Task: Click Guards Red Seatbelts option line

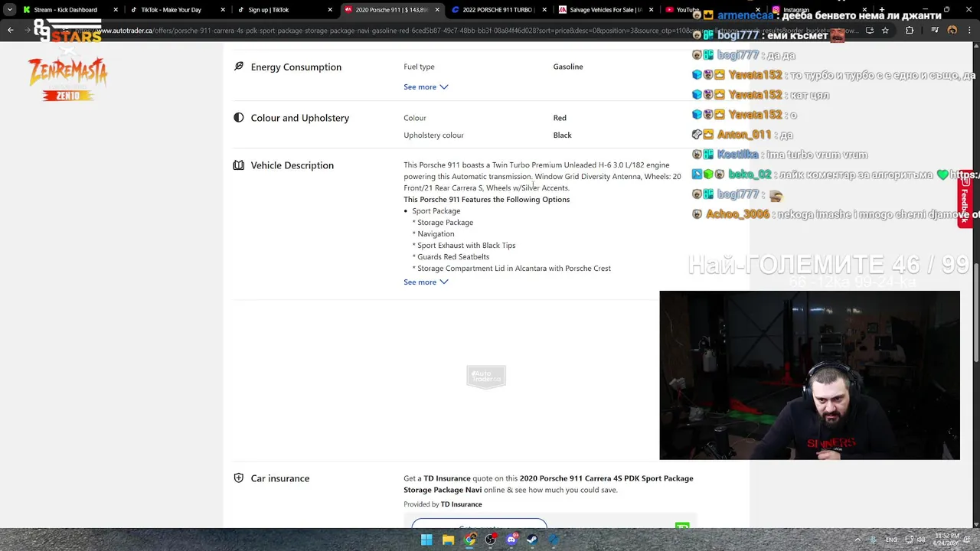Action: (451, 256)
